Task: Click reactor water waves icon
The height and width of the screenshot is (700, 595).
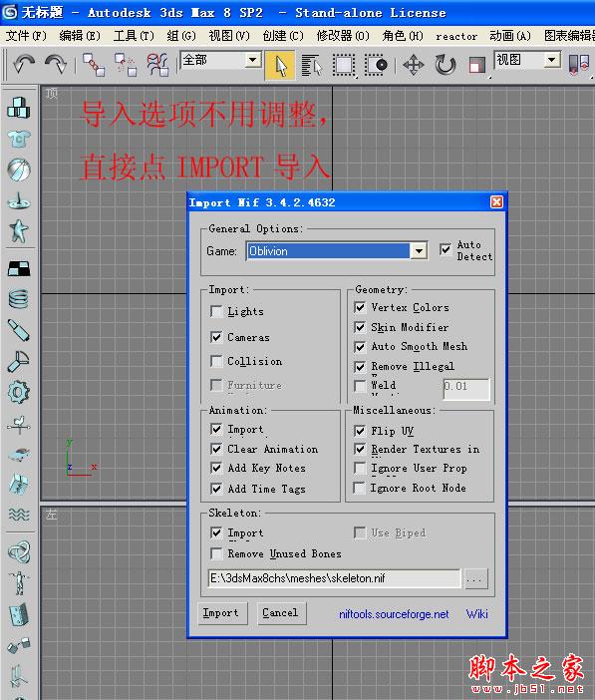Action: tap(19, 515)
